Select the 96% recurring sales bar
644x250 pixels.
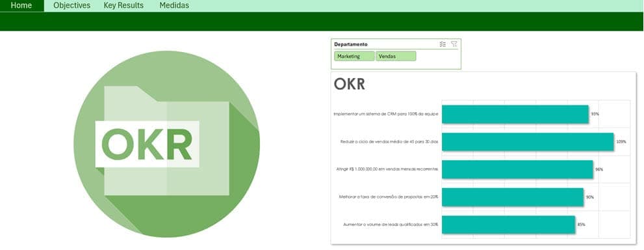tap(517, 169)
